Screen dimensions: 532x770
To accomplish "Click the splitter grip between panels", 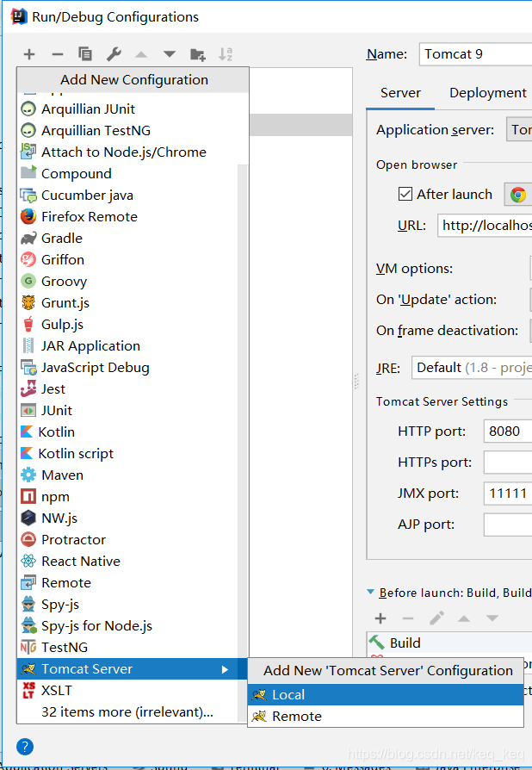I will (356, 382).
